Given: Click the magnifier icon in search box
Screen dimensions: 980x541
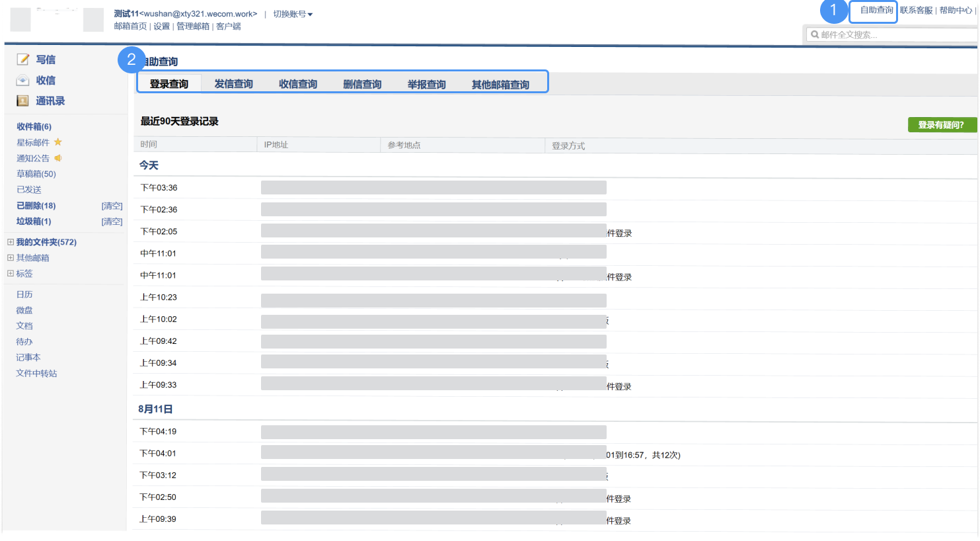Looking at the screenshot, I should tap(815, 34).
